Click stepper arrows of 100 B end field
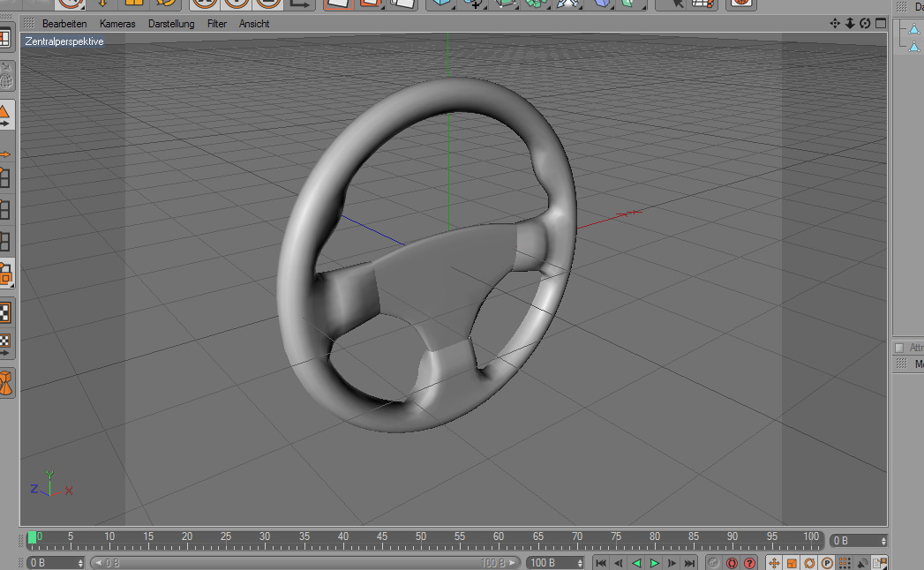Viewport: 924px width, 570px height. click(x=581, y=563)
